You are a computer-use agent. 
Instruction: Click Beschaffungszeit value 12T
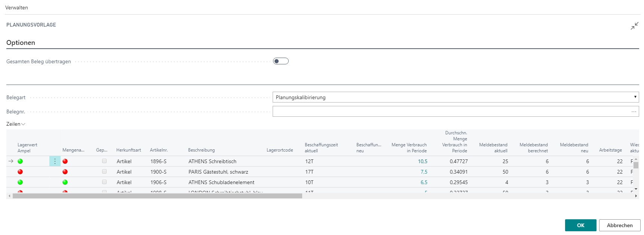coord(309,161)
